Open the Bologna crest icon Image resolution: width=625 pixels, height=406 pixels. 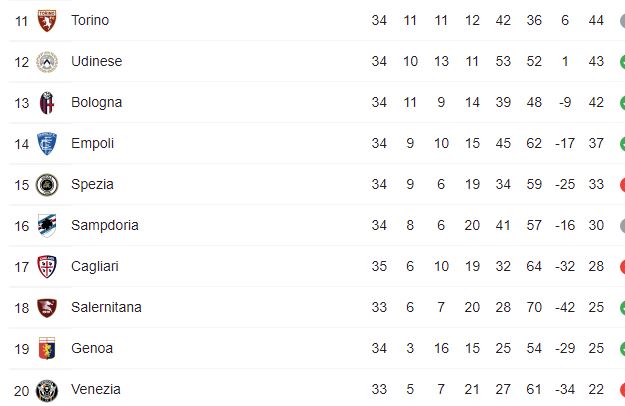pos(46,103)
